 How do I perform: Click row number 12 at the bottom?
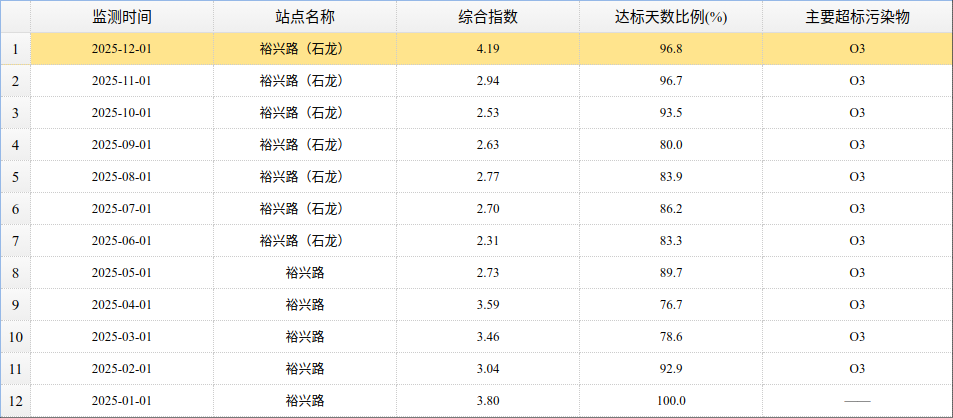click(15, 401)
